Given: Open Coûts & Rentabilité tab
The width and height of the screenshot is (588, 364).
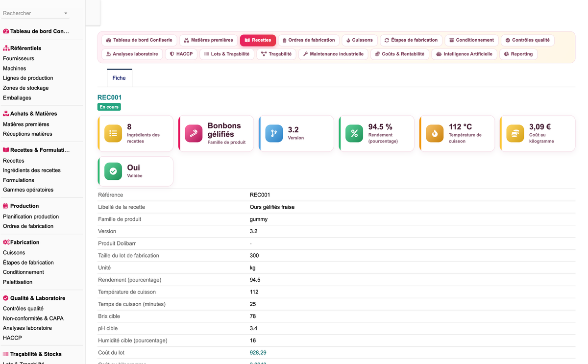Looking at the screenshot, I should click(x=400, y=54).
